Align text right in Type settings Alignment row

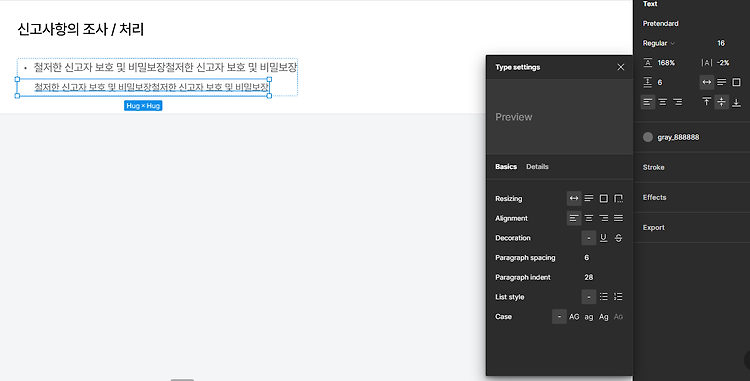point(604,218)
